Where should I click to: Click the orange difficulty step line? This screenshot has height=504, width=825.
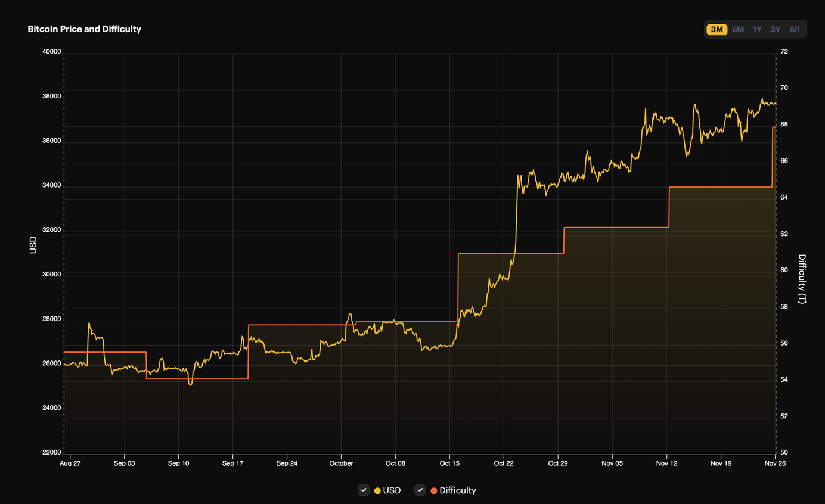[614, 226]
